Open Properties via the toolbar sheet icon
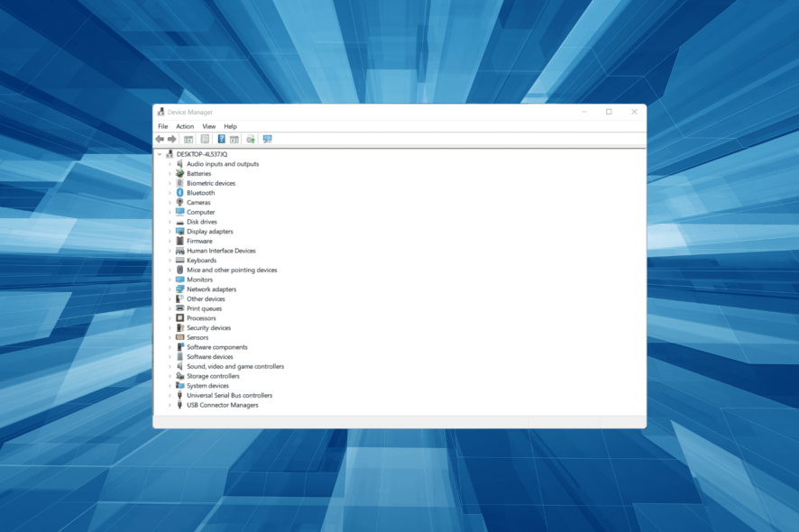Viewport: 799px width, 532px height. pos(205,139)
